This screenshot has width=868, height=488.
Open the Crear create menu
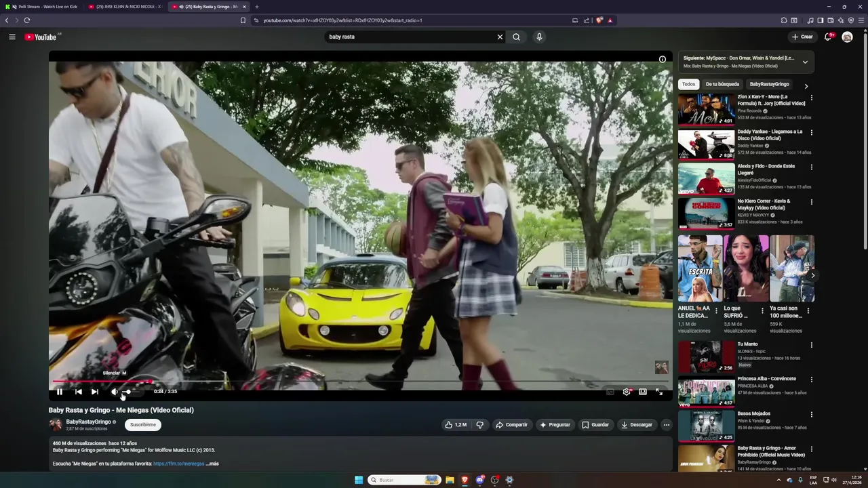[802, 37]
